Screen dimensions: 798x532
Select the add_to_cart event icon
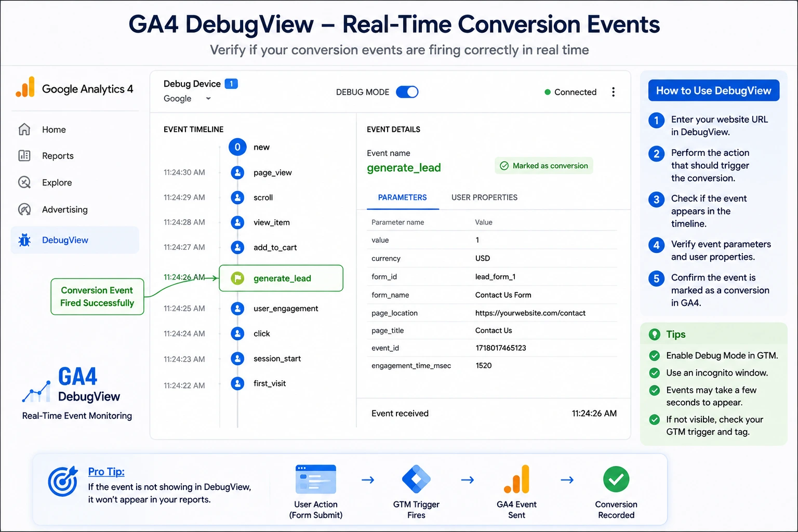point(237,247)
